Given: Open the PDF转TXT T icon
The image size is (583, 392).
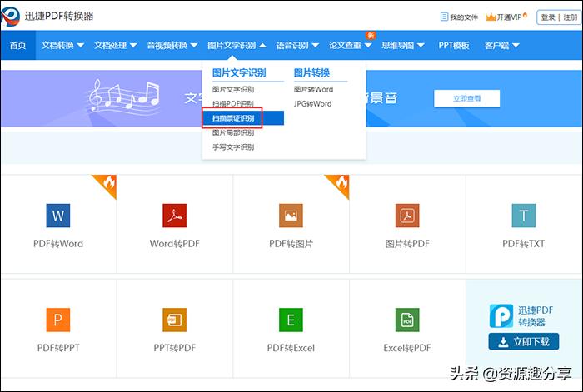Looking at the screenshot, I should coord(524,216).
